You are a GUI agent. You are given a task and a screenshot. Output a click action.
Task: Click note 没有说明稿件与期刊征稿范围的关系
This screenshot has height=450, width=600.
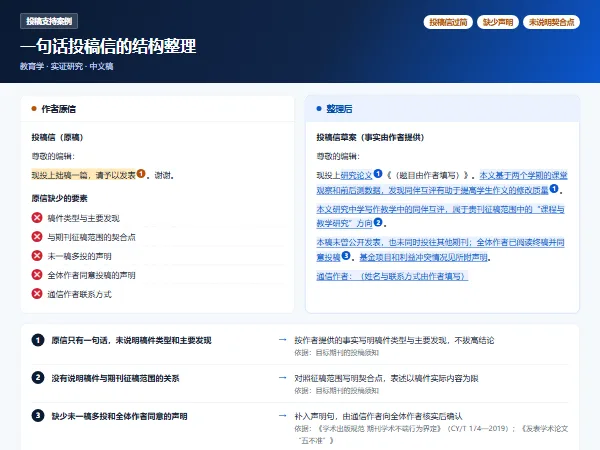115,378
